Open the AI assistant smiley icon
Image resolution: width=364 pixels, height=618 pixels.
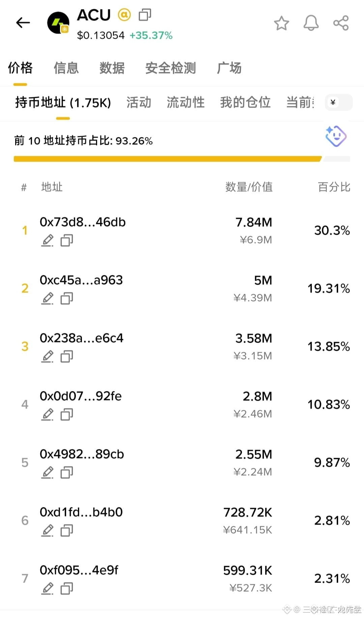pos(336,136)
